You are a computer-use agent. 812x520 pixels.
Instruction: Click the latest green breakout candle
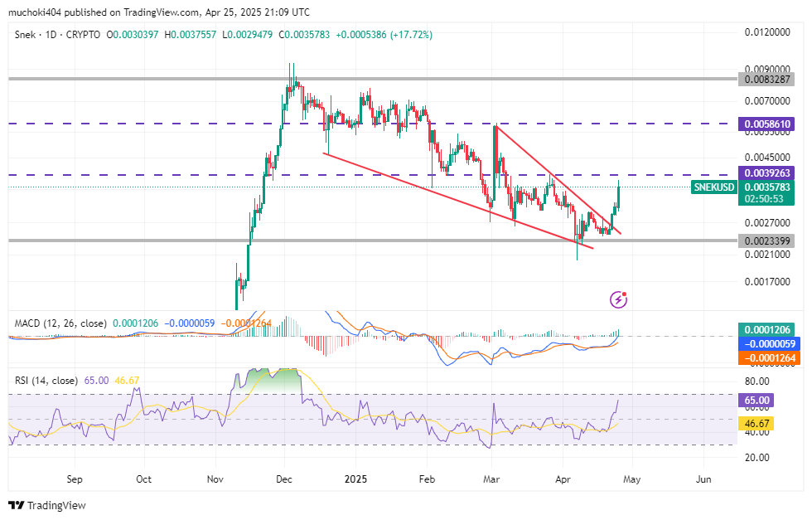coord(619,197)
